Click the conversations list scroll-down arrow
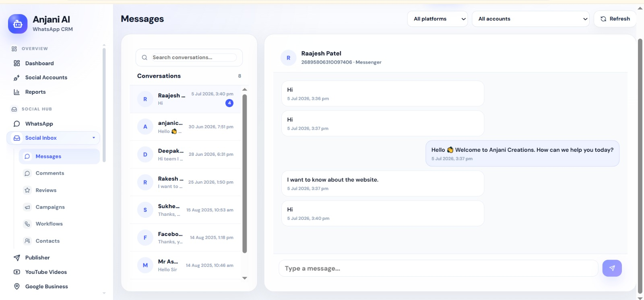Screen dimensions: 644x300 tap(244, 278)
